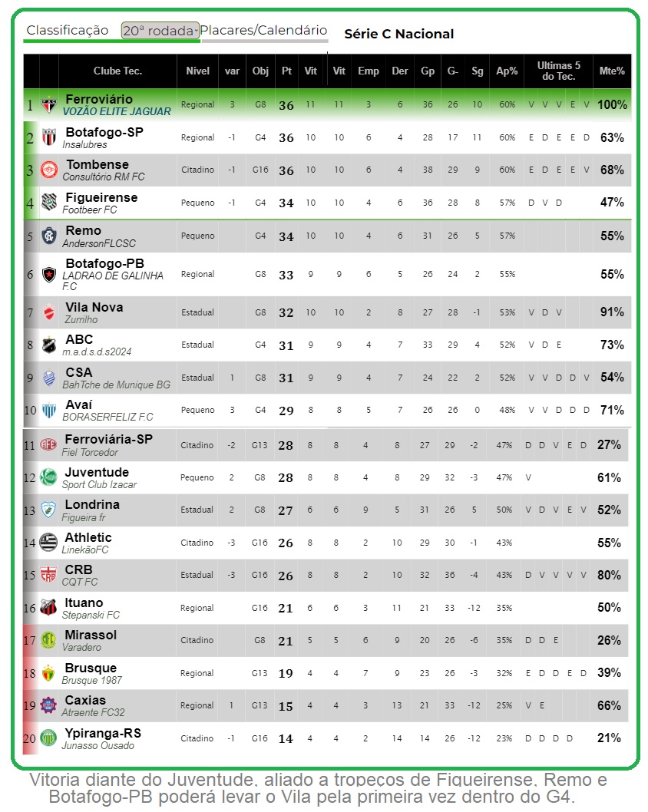Screen dimensions: 648x812
Task: Click the Remo club crest icon
Action: [x=49, y=236]
